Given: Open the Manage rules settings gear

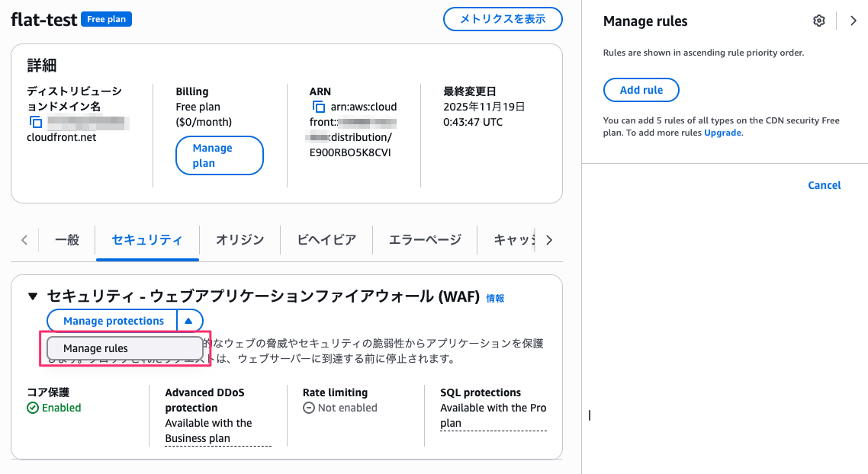Looking at the screenshot, I should (x=819, y=21).
